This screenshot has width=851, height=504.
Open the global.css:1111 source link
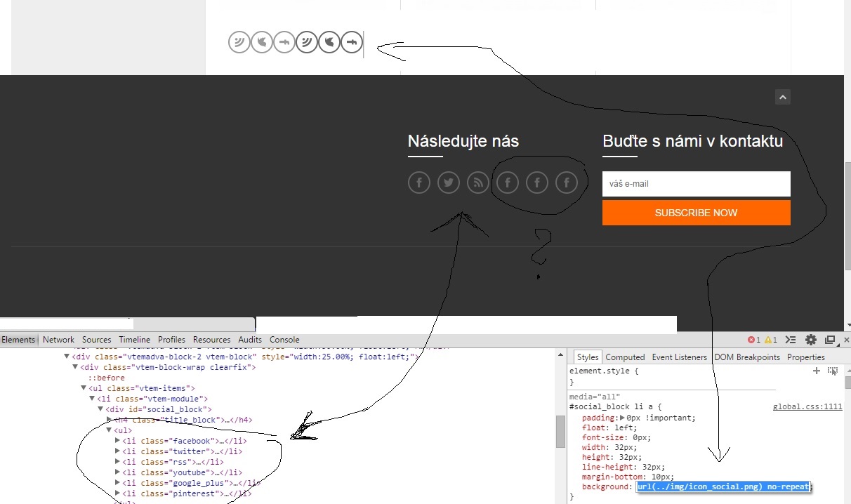pyautogui.click(x=807, y=406)
